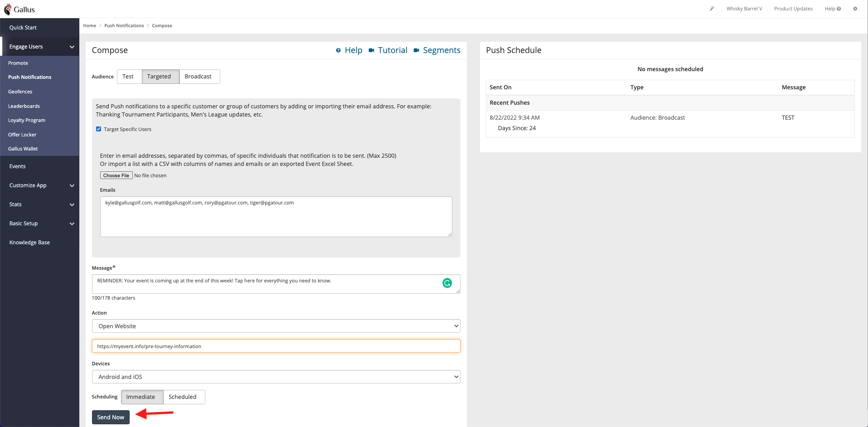
Task: Click the Type column header
Action: [x=637, y=87]
